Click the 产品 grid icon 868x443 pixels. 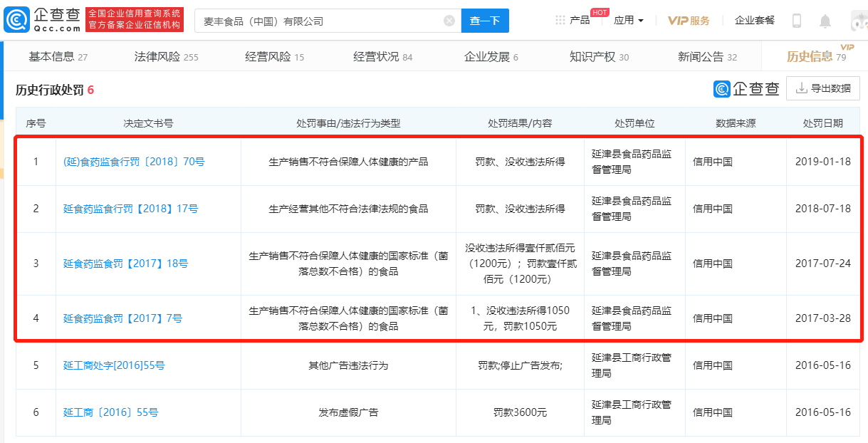[x=560, y=21]
